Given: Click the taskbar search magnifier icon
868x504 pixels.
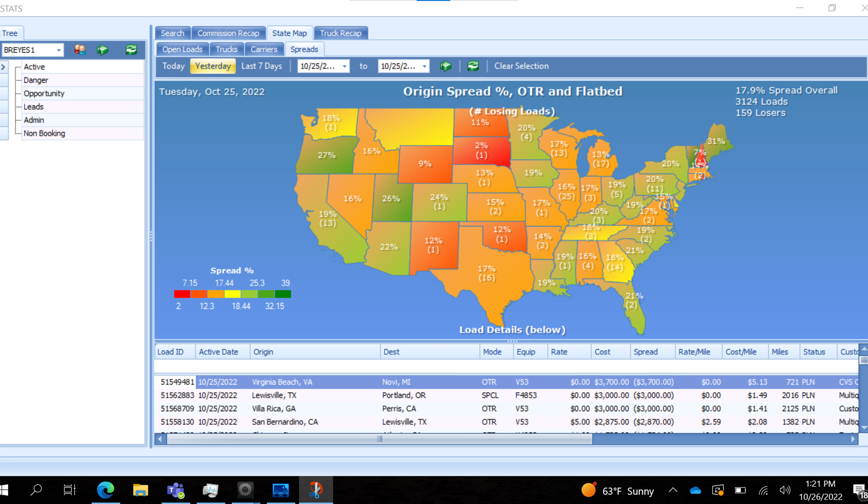Looking at the screenshot, I should [x=36, y=490].
